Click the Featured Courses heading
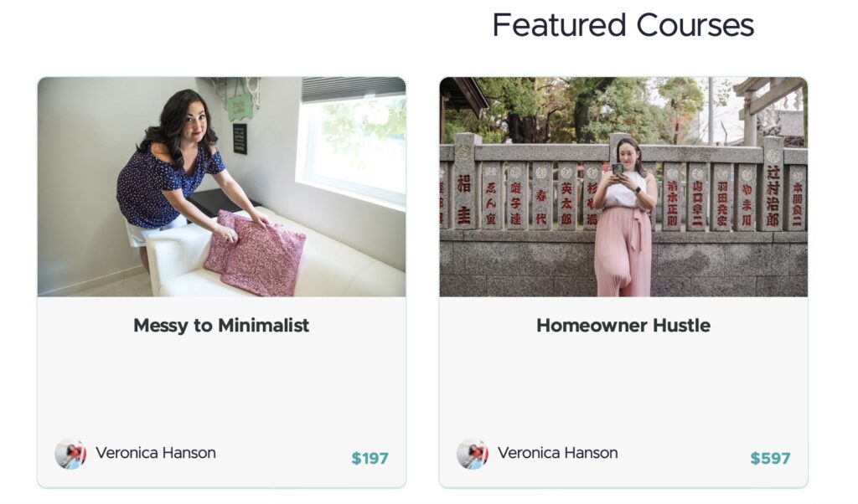This screenshot has width=858, height=504. click(x=623, y=25)
